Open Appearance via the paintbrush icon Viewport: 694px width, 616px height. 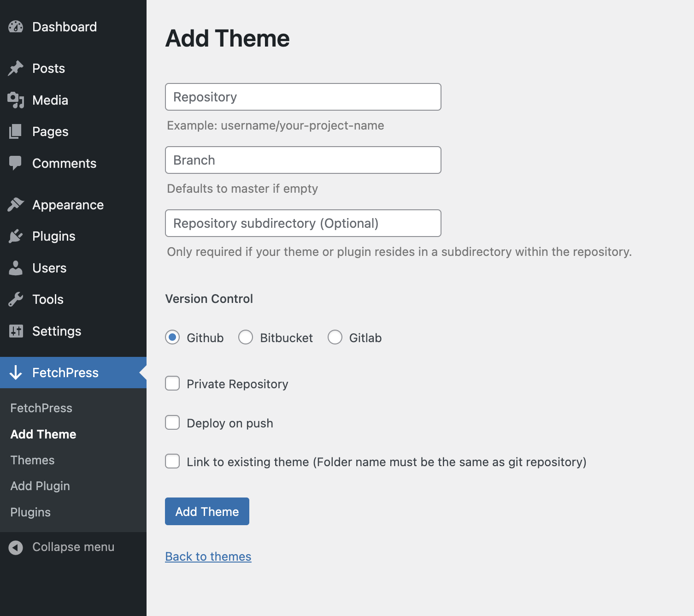pos(15,204)
